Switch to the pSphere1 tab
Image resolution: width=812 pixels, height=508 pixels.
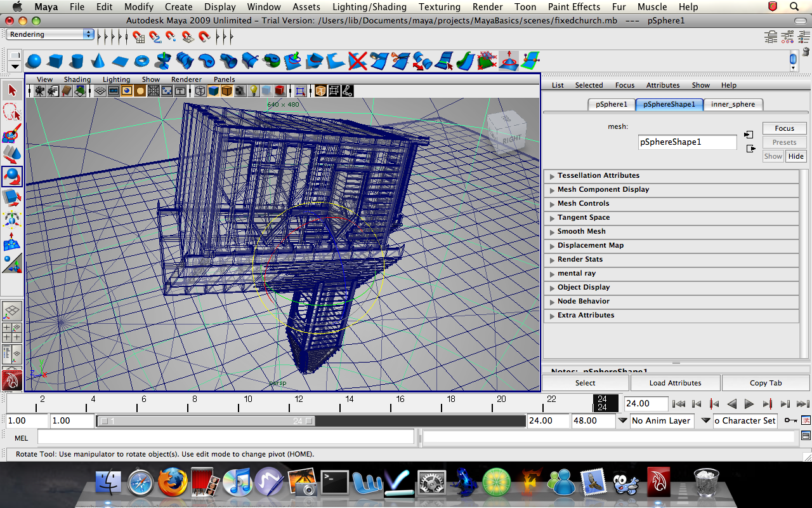coord(611,104)
